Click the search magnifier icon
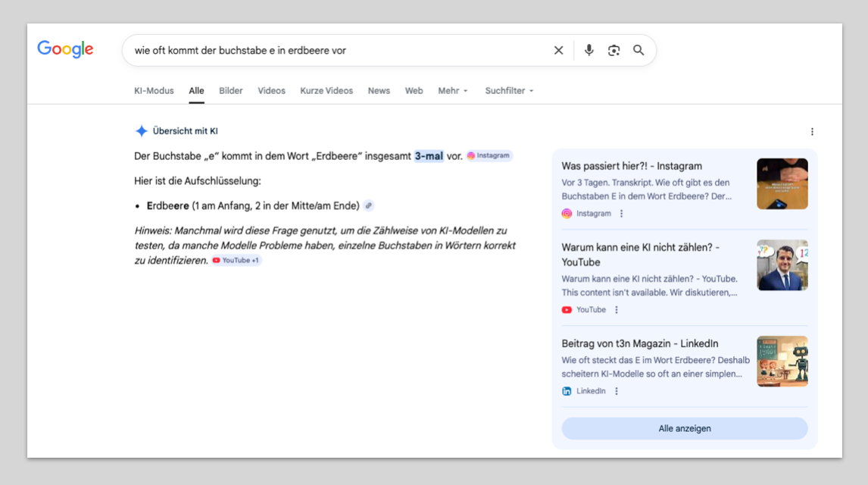868x485 pixels. (639, 50)
